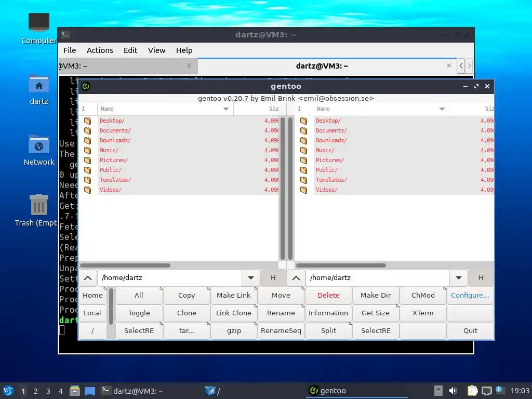Click the ChMod button
Screen dimensions: 532x399
pyautogui.click(x=423, y=296)
